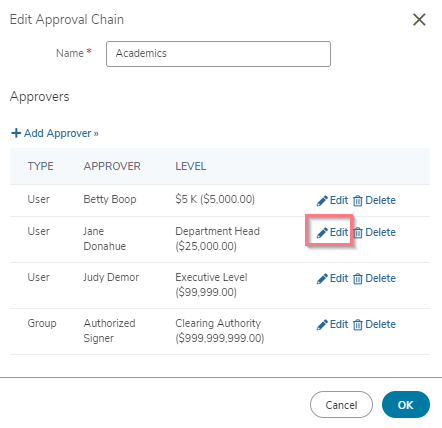Screen dimensions: 442x428
Task: Click the APPROVER column header
Action: 112,166
